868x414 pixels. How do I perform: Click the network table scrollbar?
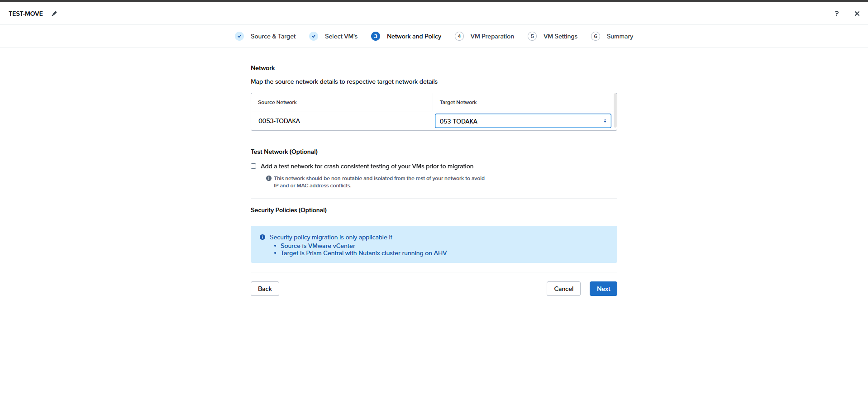615,111
